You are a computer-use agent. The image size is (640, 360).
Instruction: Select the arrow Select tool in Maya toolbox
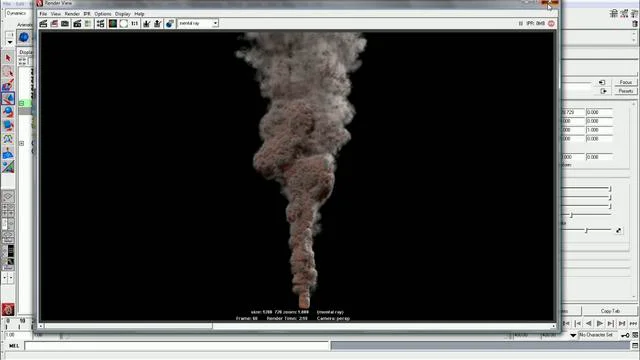click(x=8, y=58)
